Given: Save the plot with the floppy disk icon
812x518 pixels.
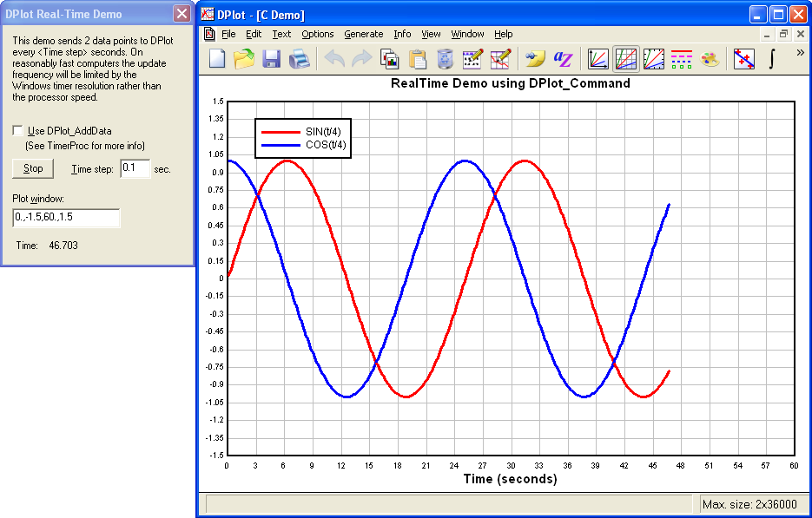Looking at the screenshot, I should pyautogui.click(x=271, y=58).
